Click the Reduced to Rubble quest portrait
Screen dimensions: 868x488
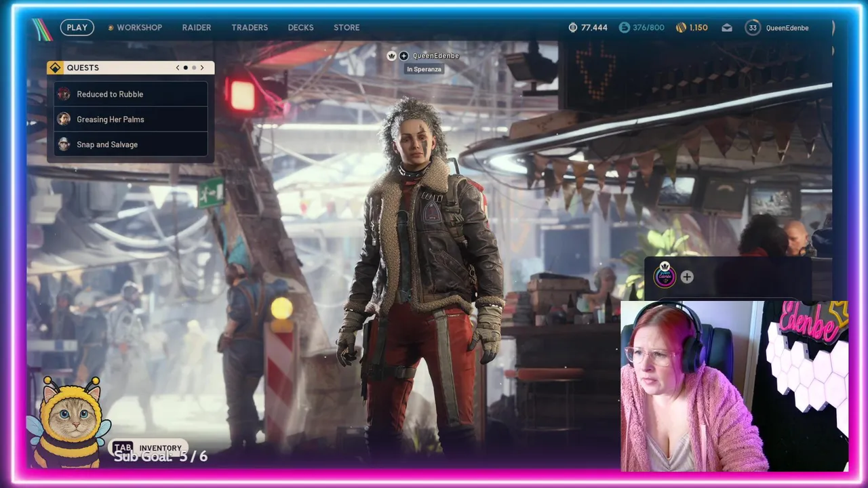[x=64, y=94]
